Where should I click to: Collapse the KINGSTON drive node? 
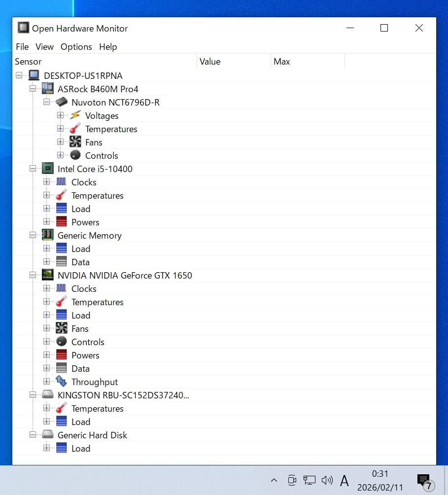tap(33, 394)
